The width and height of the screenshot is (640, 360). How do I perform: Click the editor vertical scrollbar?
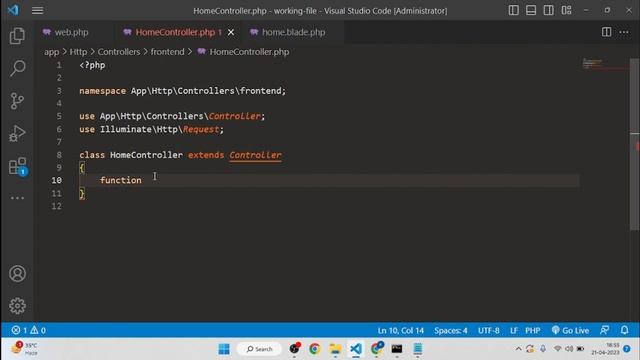(x=634, y=143)
